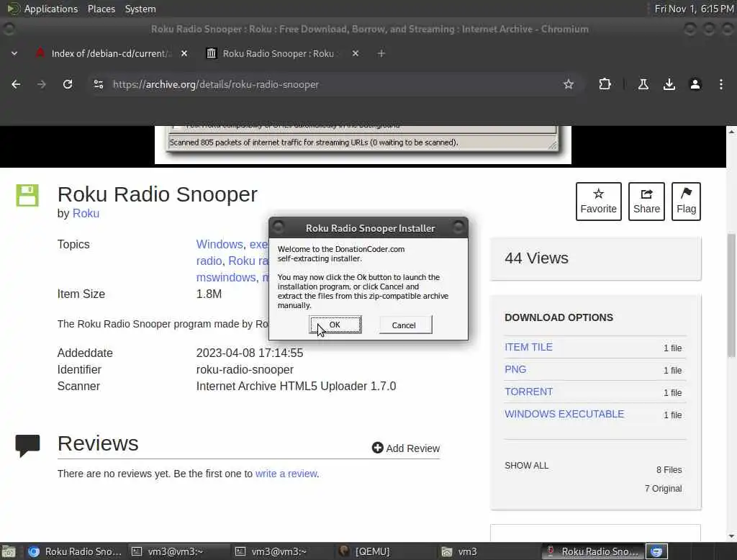Click the scrollbar up arrow

731,132
